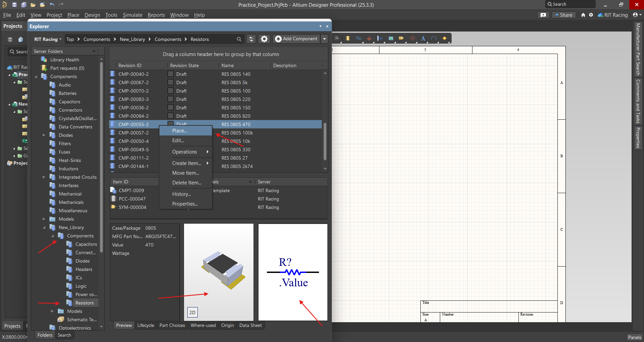Select the GND power port icon
The image size is (644, 342).
[369, 39]
